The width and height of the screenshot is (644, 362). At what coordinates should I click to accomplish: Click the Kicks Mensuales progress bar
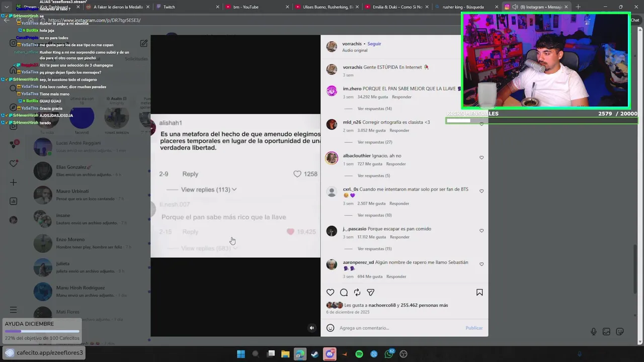coord(541,121)
